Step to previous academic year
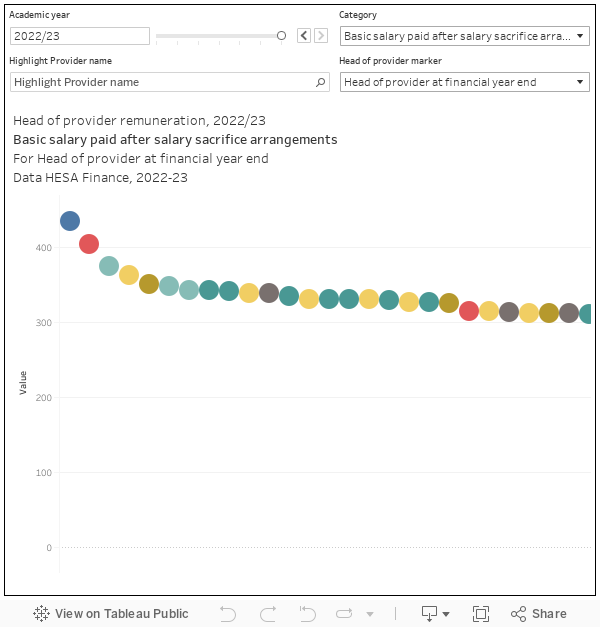Image resolution: width=600 pixels, height=627 pixels. pyautogui.click(x=304, y=36)
